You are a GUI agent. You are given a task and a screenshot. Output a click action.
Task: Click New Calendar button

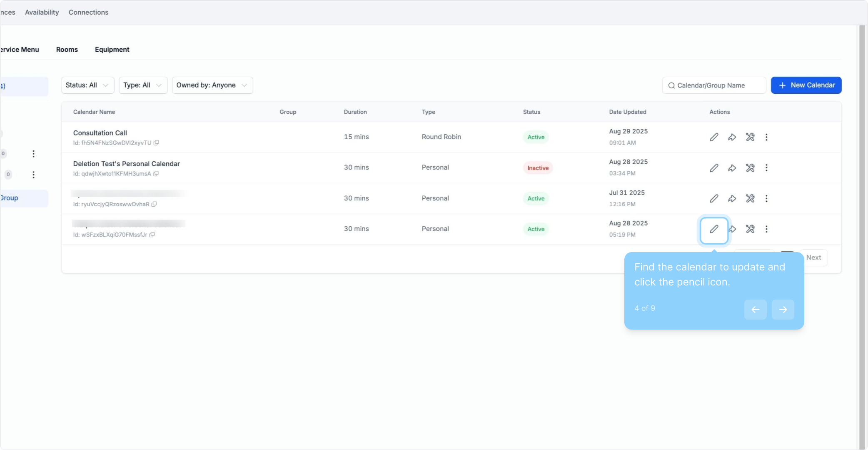pyautogui.click(x=806, y=85)
